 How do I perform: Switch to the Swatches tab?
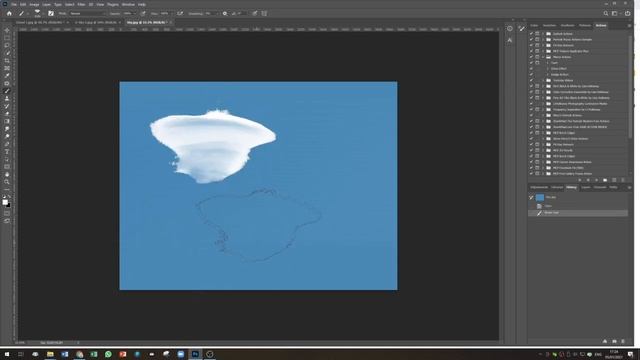(x=549, y=25)
